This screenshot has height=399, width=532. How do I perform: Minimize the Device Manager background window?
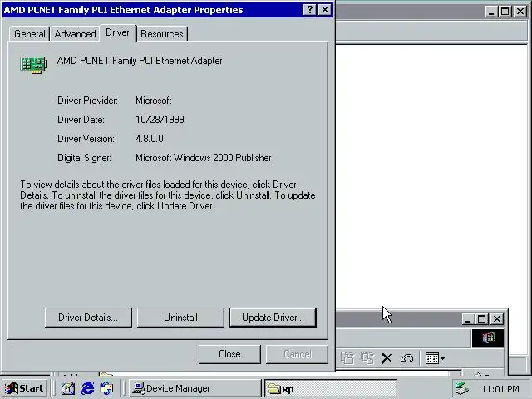(x=491, y=12)
